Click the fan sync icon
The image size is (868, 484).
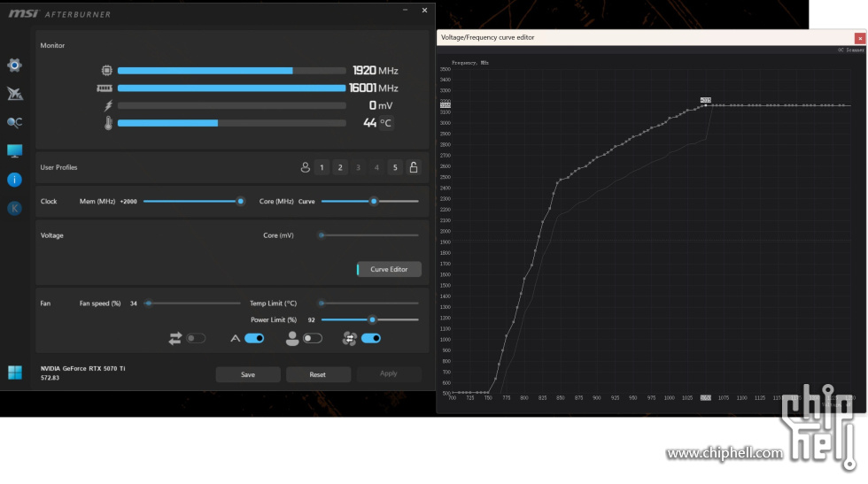click(x=349, y=338)
